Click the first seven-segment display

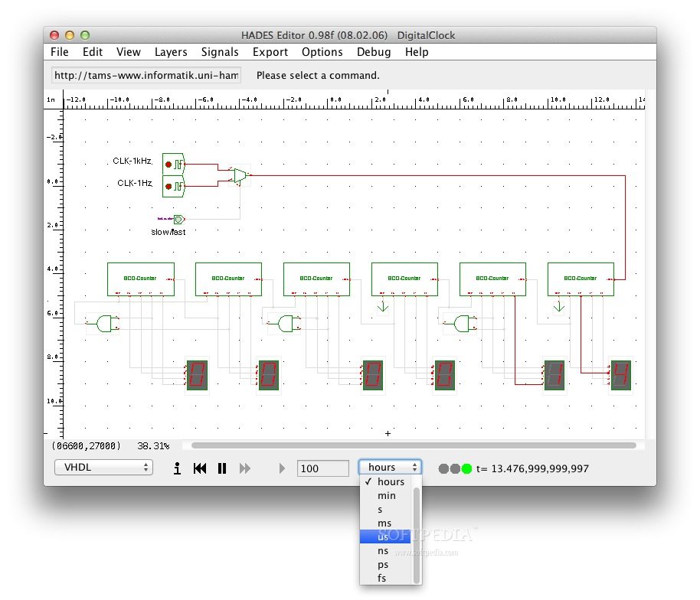197,375
